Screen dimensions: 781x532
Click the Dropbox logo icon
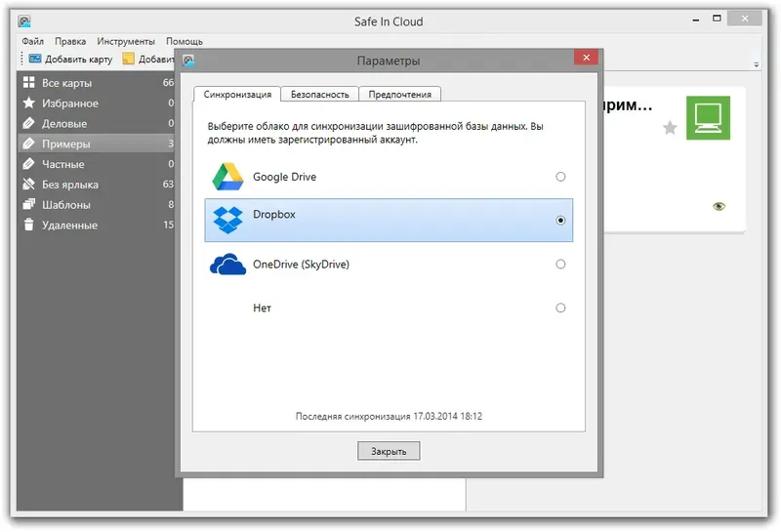point(227,220)
